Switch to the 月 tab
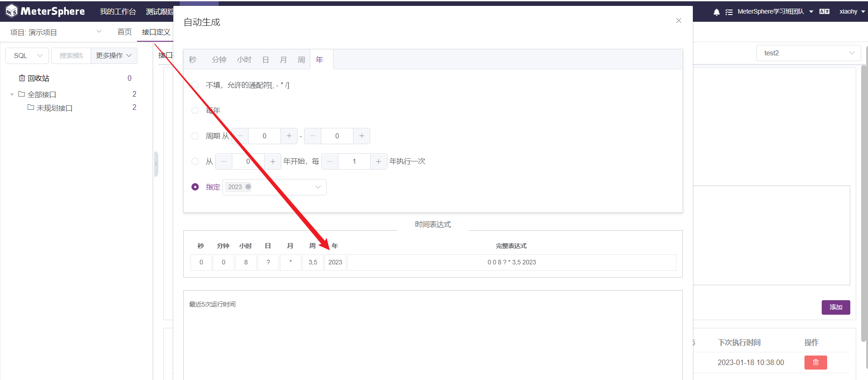Screen dimensions: 868x380 coord(284,59)
